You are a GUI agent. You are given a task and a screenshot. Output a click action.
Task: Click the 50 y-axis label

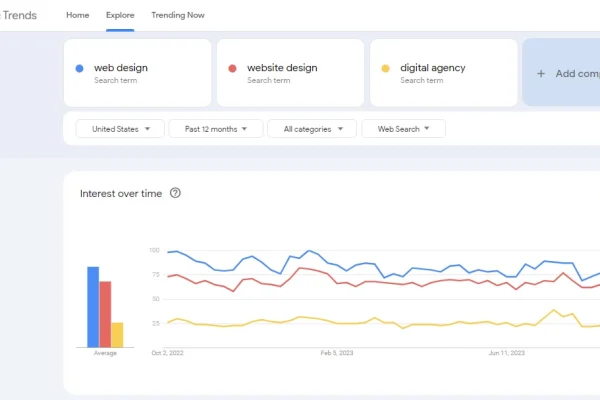tap(155, 299)
